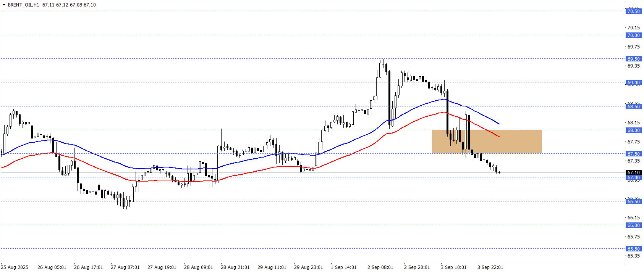The image size is (644, 272).
Task: Click the 67.50 level price label
Action: coord(633,154)
